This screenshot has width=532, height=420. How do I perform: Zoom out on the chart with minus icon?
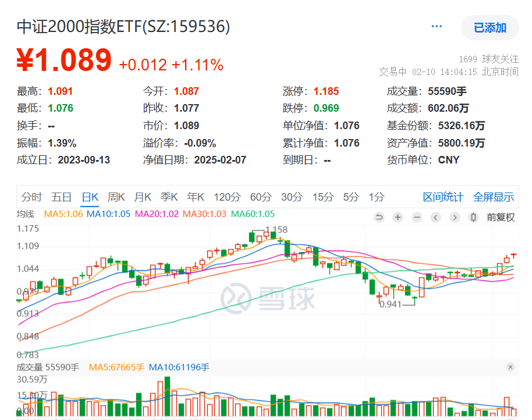(x=417, y=217)
